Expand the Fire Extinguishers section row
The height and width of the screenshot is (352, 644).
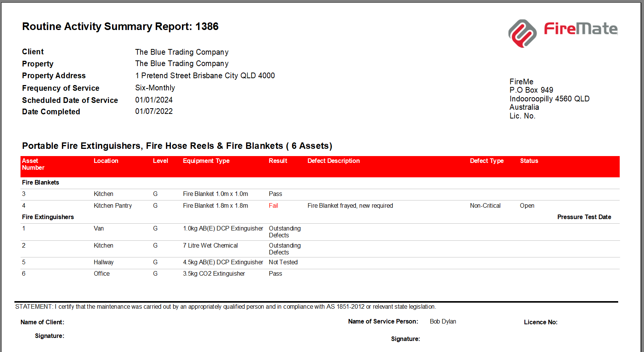pos(48,217)
